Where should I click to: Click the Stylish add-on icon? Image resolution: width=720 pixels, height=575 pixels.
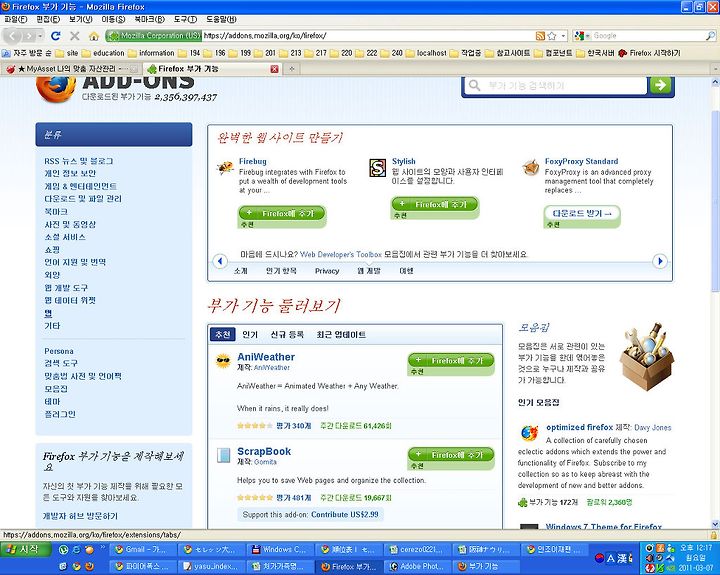pyautogui.click(x=377, y=168)
